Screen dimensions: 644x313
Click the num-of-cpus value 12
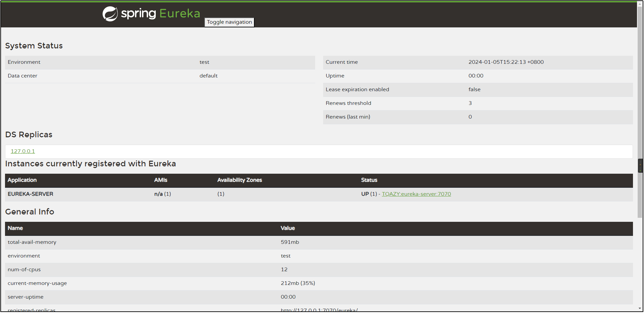[284, 270]
